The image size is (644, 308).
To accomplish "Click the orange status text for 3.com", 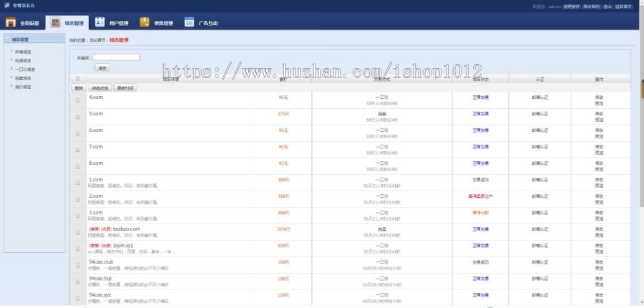I will pos(480,213).
